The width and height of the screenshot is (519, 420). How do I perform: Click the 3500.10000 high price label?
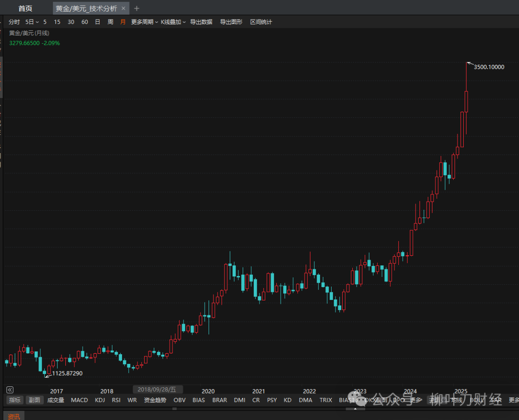[489, 67]
